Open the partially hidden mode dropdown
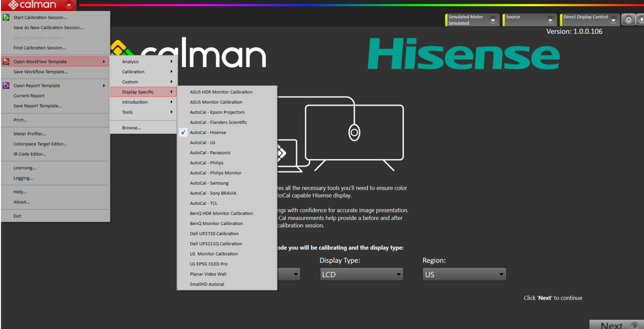The width and height of the screenshot is (644, 329). 289,274
